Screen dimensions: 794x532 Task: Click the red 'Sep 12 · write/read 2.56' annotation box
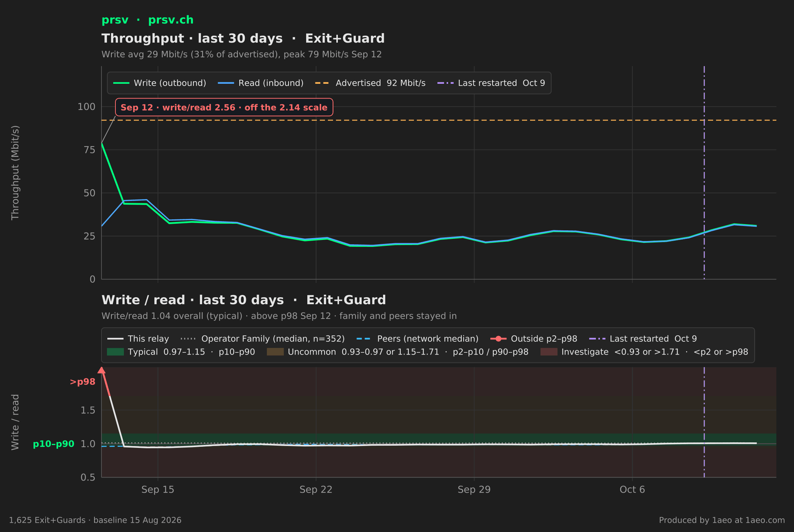(224, 107)
